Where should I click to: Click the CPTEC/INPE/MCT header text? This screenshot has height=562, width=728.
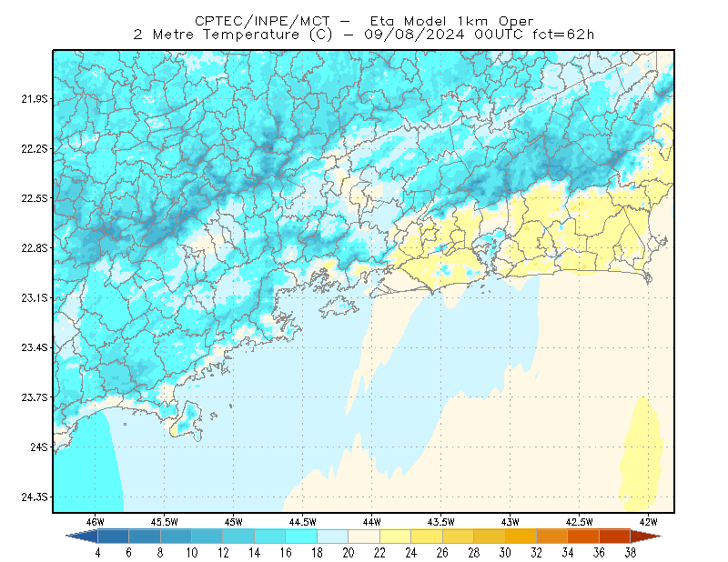click(262, 21)
